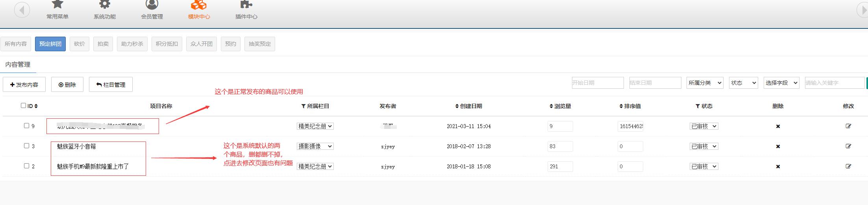868x205 pixels.
Task: Switch to the 砍价 tab
Action: 80,44
